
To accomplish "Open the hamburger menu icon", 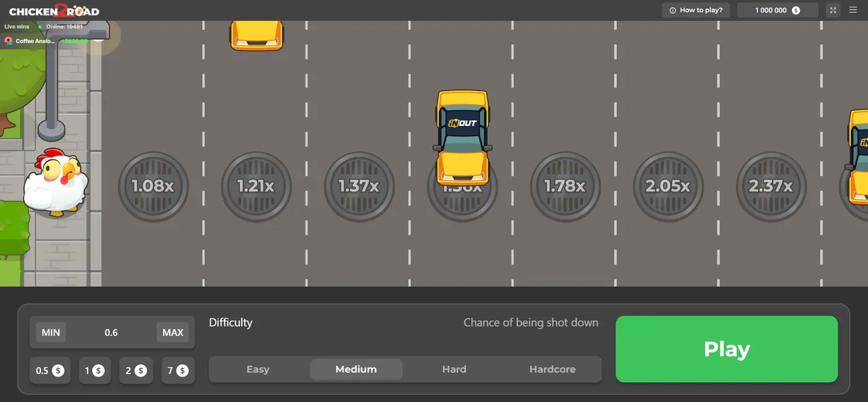I will tap(854, 10).
